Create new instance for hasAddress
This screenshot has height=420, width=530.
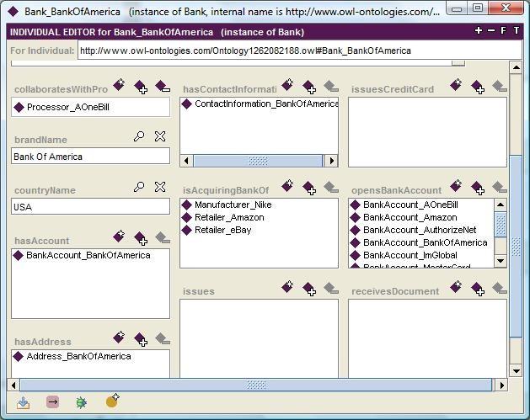coord(119,337)
